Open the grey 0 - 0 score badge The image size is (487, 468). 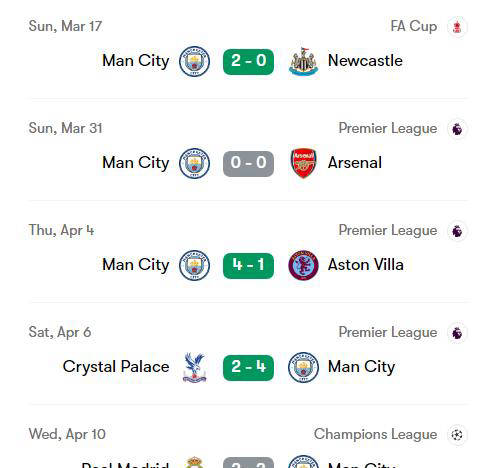coord(248,164)
